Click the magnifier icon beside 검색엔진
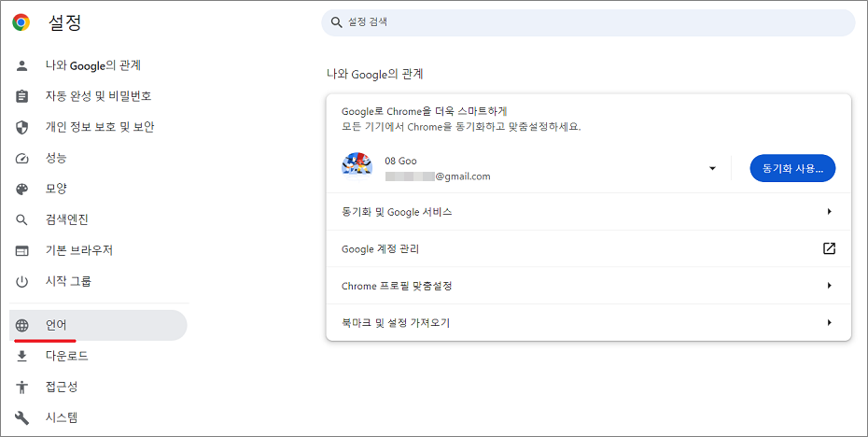The height and width of the screenshot is (437, 868). 21,219
